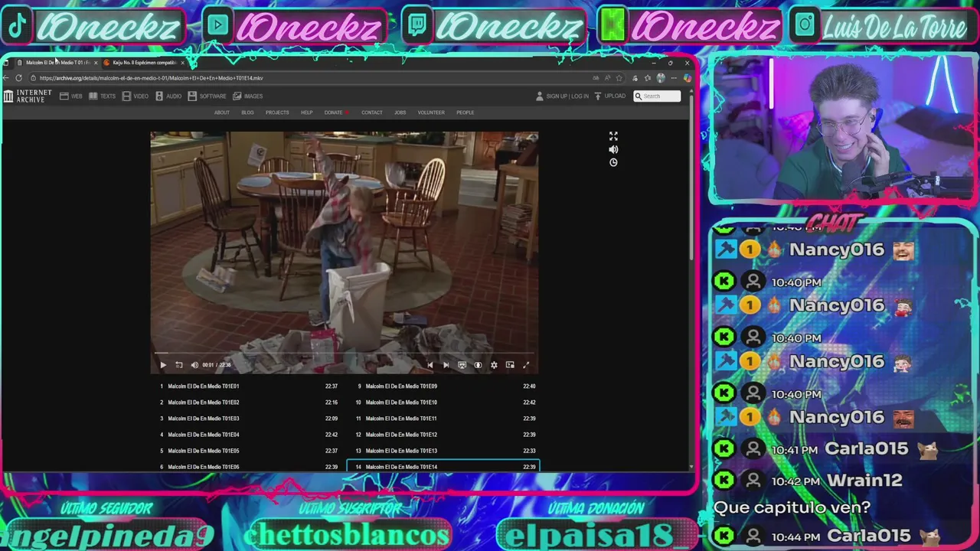Select playlist item Malcolm El De En Medio T01E02
980x551 pixels.
[x=248, y=403]
